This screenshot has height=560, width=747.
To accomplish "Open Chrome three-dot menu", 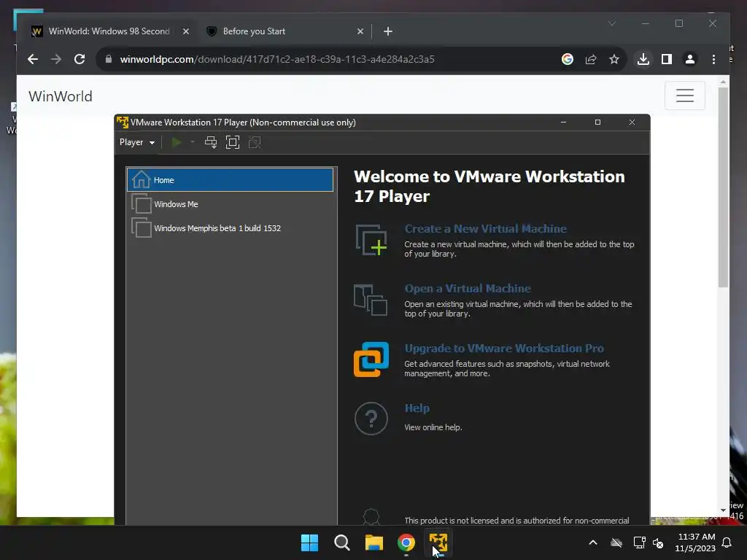I will pyautogui.click(x=713, y=59).
